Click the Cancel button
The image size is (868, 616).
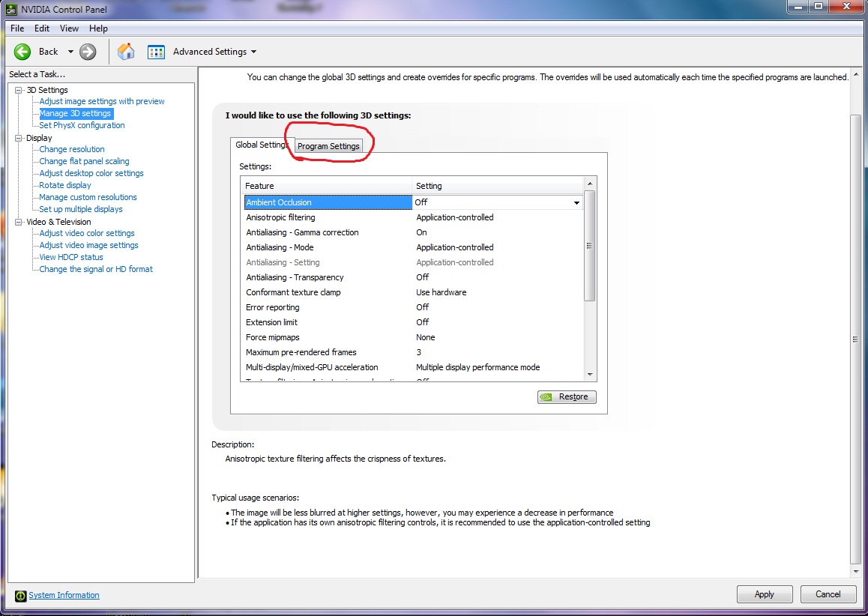coord(828,594)
